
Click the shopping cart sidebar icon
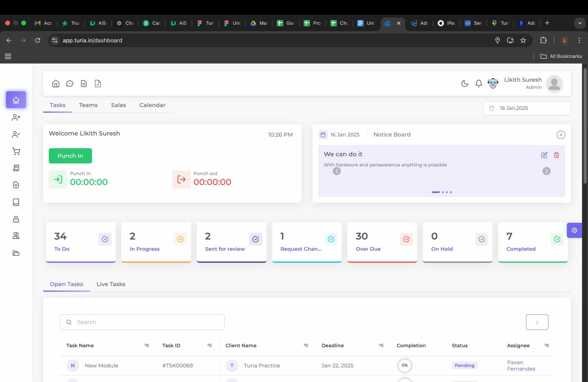tap(16, 151)
